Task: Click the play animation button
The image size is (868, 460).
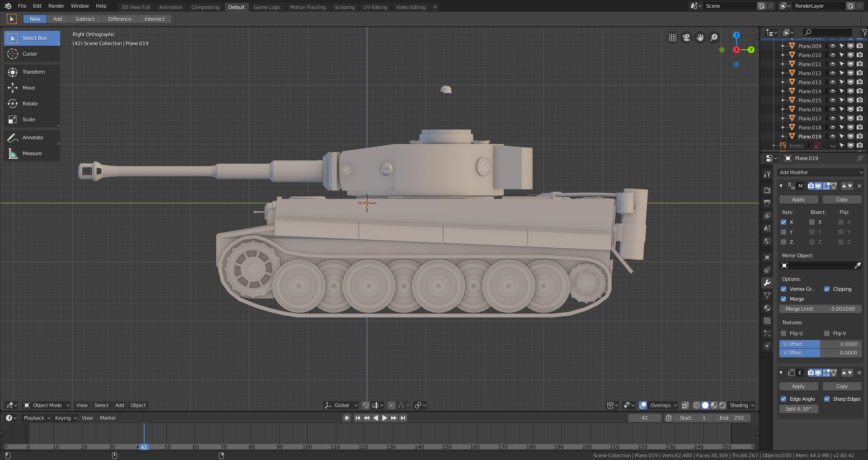Action: [x=384, y=418]
